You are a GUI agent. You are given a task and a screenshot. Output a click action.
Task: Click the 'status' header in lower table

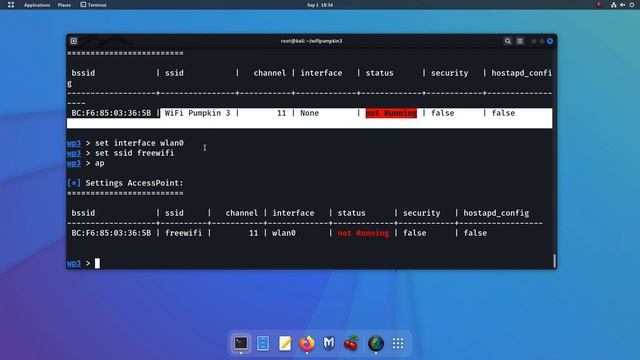(x=351, y=213)
